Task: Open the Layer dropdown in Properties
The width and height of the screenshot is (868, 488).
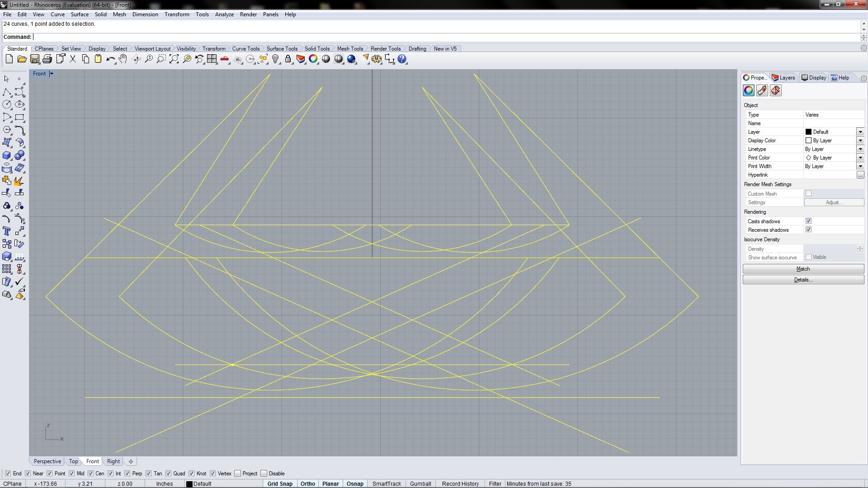Action: 860,132
